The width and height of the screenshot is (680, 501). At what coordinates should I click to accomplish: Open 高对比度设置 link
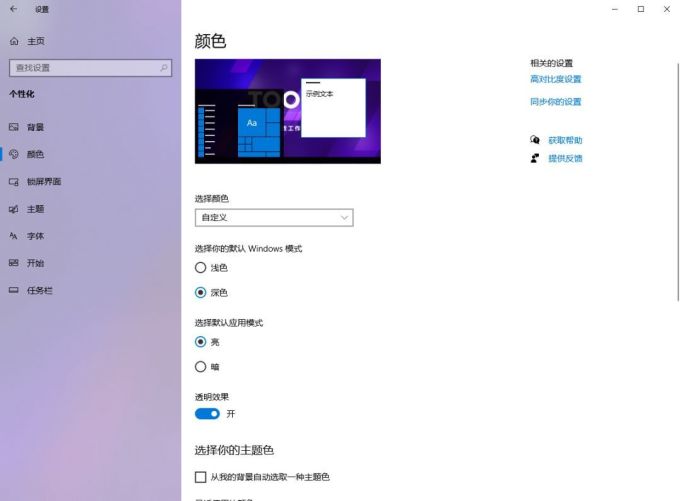click(556, 79)
